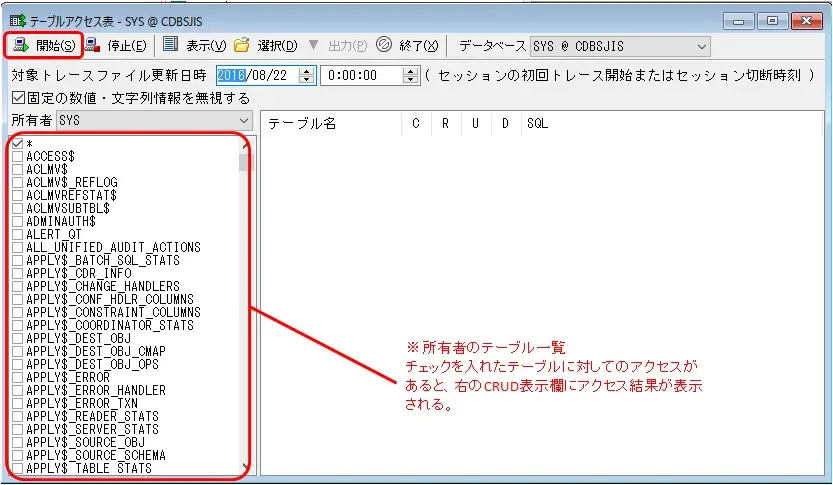Click the テーブル名 column header

(302, 124)
